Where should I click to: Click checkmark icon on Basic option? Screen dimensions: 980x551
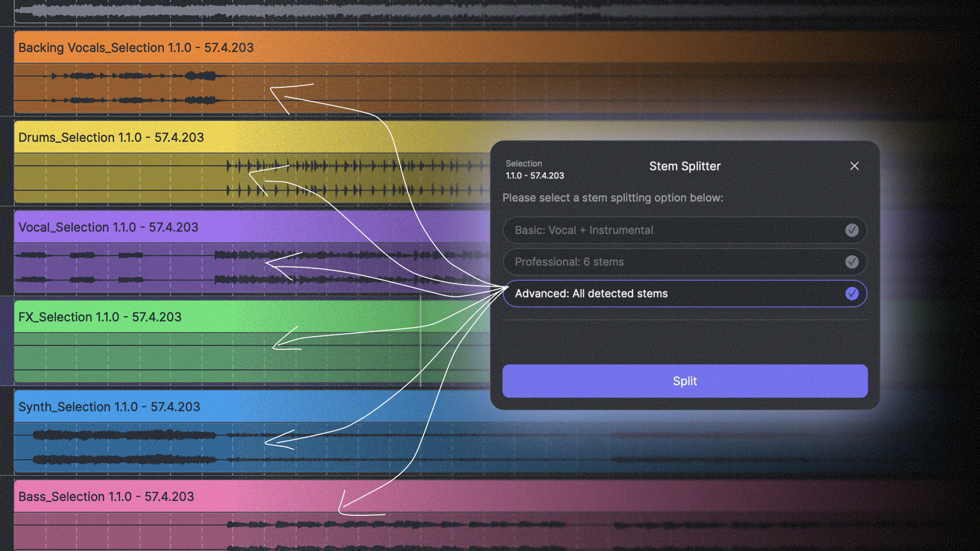851,230
